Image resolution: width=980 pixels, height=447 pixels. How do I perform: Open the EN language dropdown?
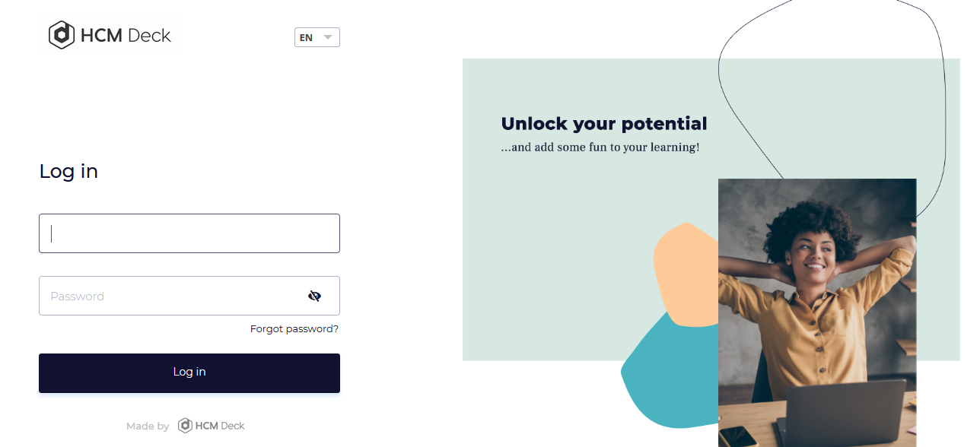317,37
